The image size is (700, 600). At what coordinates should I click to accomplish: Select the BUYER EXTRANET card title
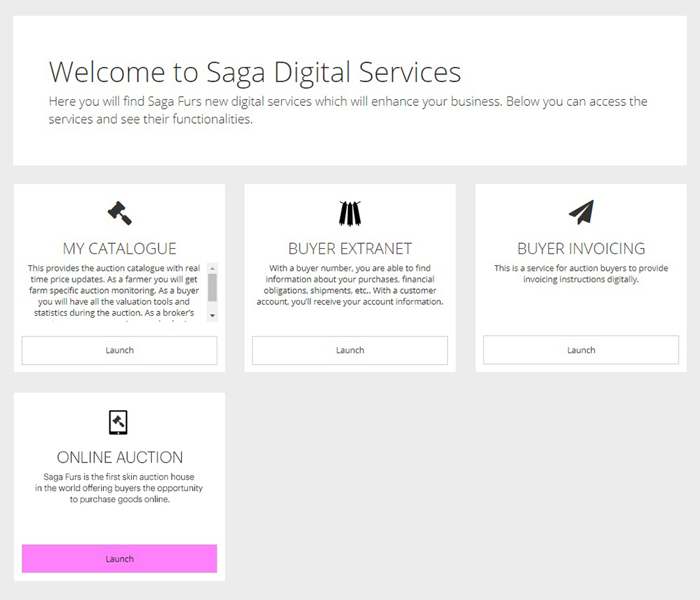[x=350, y=248]
